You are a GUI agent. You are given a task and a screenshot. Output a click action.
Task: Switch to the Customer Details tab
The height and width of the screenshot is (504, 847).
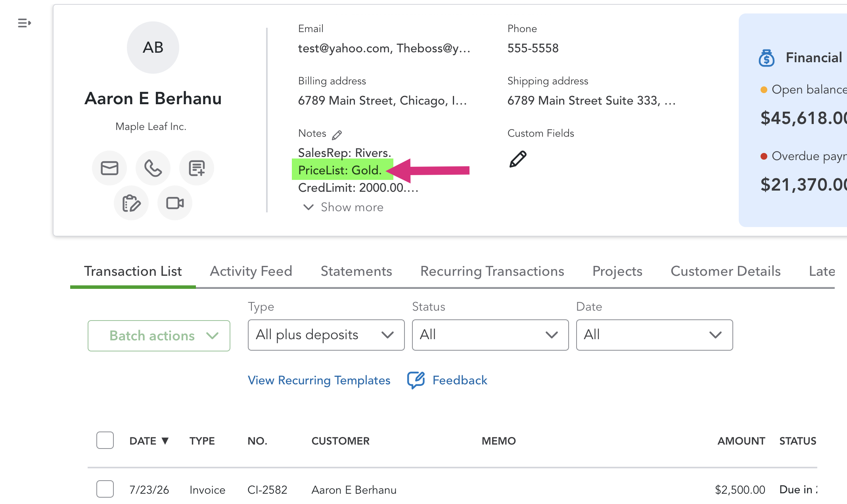(x=726, y=271)
